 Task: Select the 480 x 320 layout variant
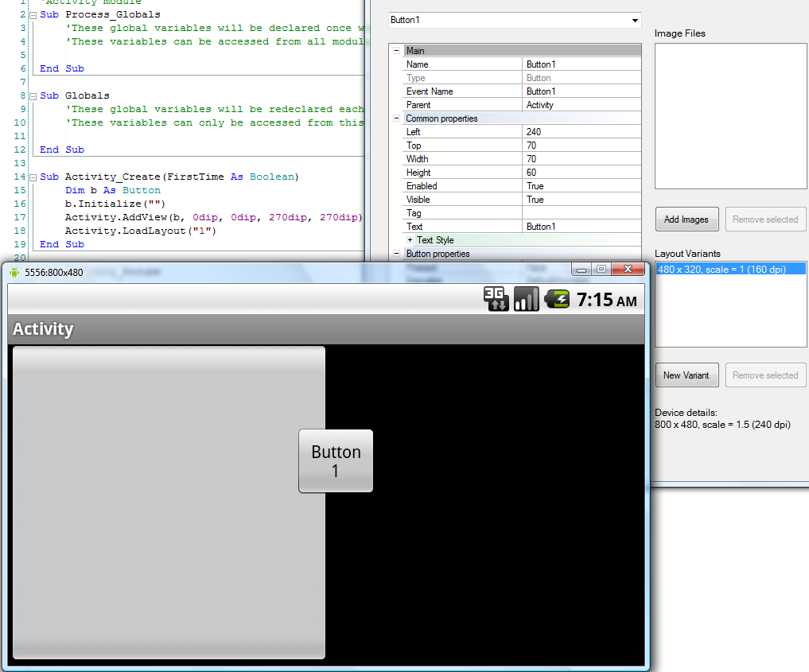[x=730, y=269]
